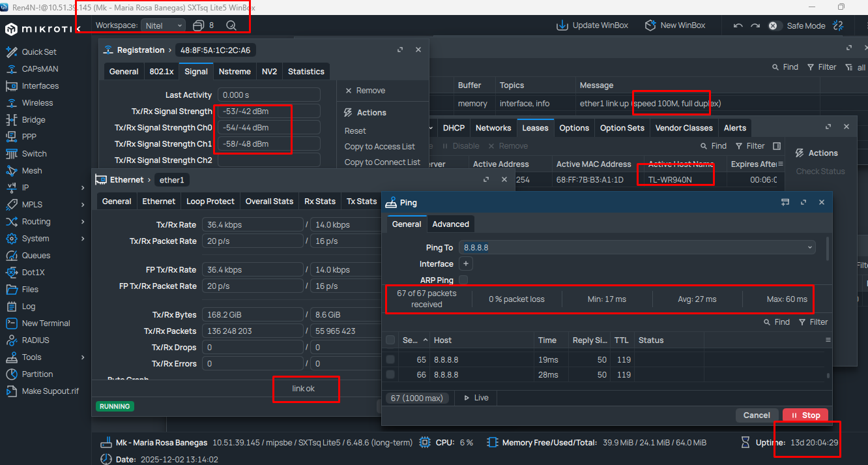Click the Tx/Rx Signal Strength field

tap(268, 112)
